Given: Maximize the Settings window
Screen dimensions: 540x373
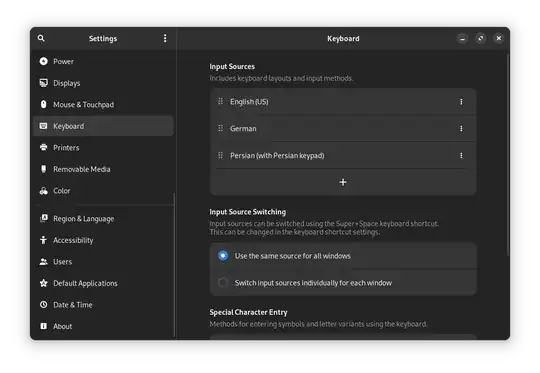Looking at the screenshot, I should 480,38.
